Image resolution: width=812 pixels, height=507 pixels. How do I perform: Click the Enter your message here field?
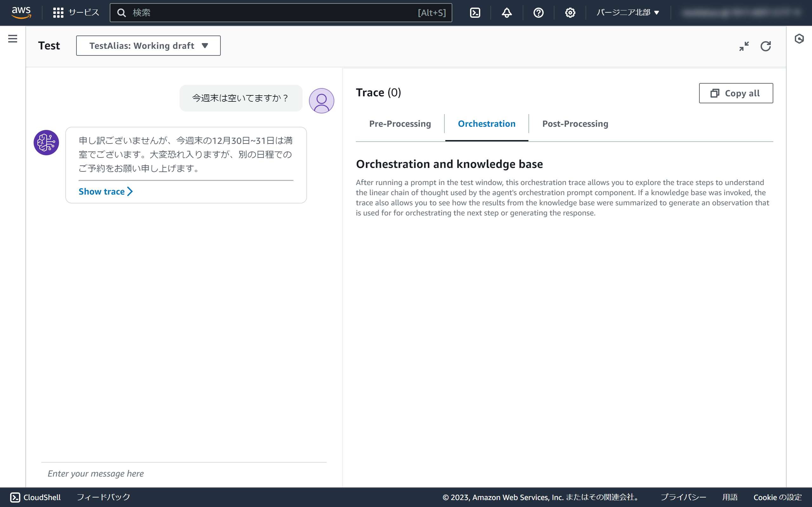coord(183,473)
